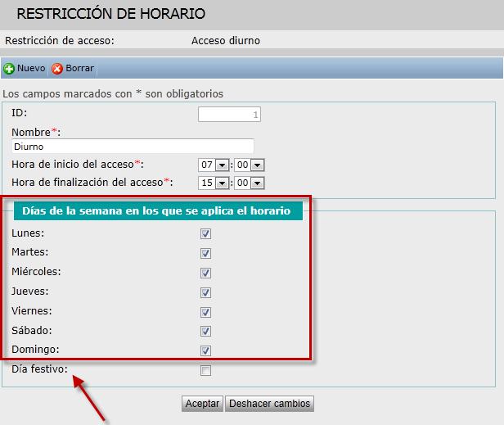Toggle the Miércoles checkbox
Image resolution: width=504 pixels, height=425 pixels.
[205, 273]
